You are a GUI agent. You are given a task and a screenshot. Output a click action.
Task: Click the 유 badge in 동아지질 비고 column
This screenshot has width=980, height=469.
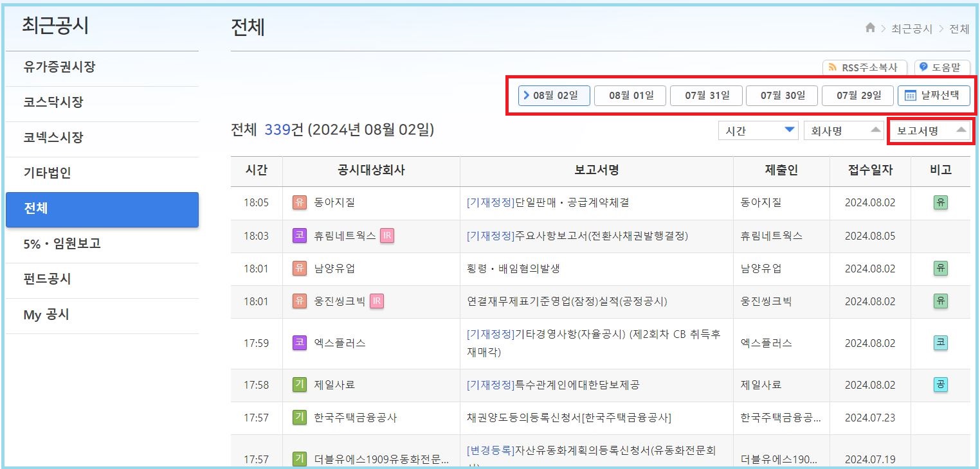pos(941,203)
